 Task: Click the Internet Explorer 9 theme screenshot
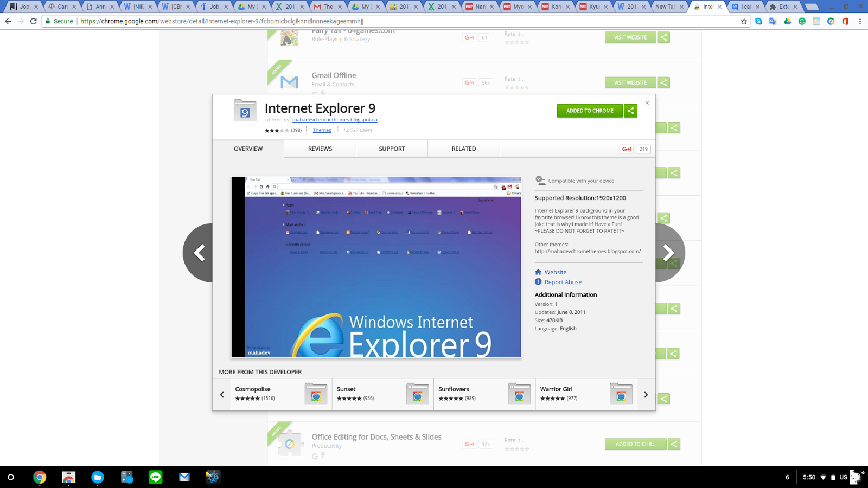point(376,267)
